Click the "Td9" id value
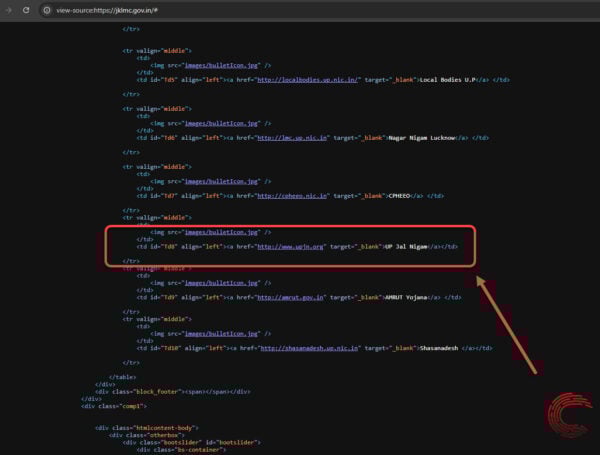600x455 pixels. point(169,297)
